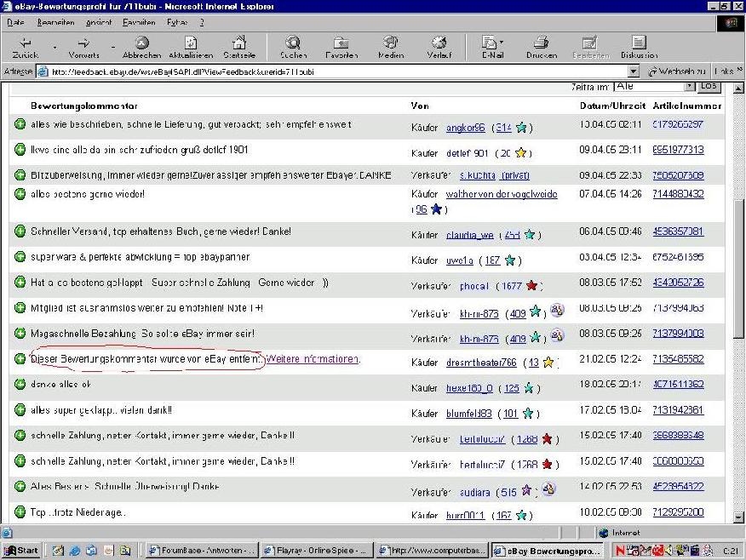This screenshot has width=746, height=560.
Task: Click the red star next to phocal
Action: point(531,286)
